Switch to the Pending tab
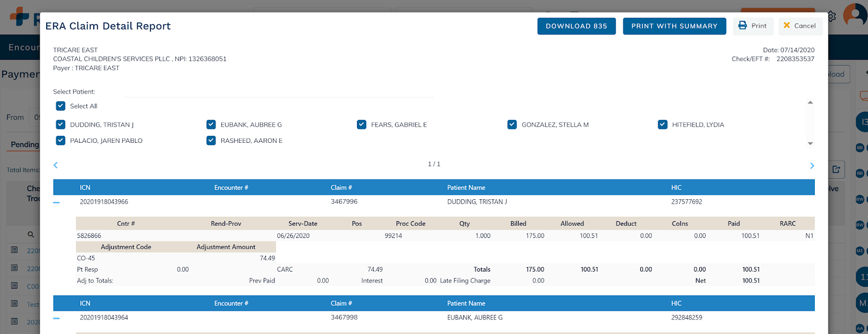The height and width of the screenshot is (334, 868). [25, 144]
